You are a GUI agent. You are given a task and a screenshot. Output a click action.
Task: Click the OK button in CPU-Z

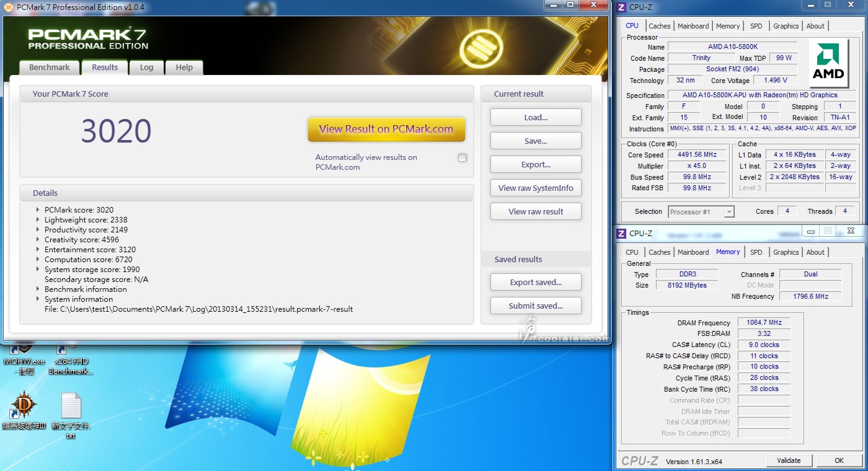click(839, 460)
